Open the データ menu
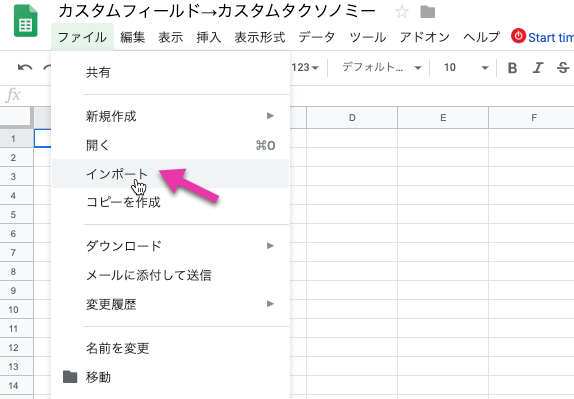This screenshot has width=574, height=399. (316, 37)
